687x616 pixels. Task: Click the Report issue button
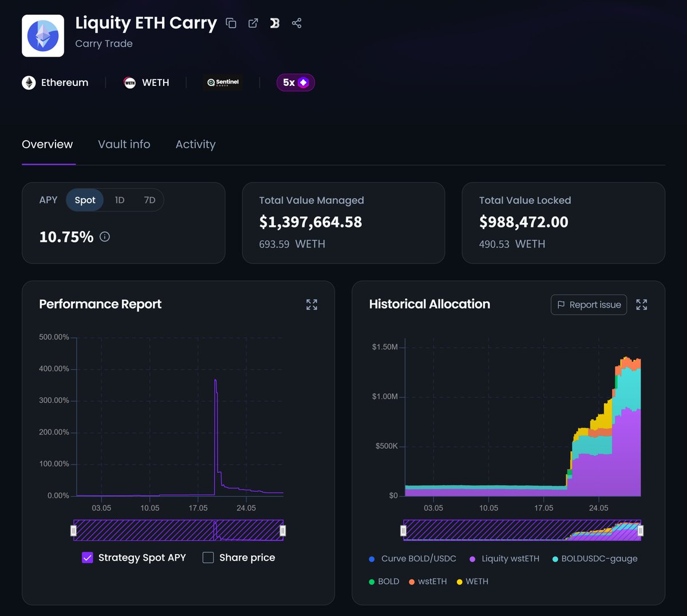(589, 305)
